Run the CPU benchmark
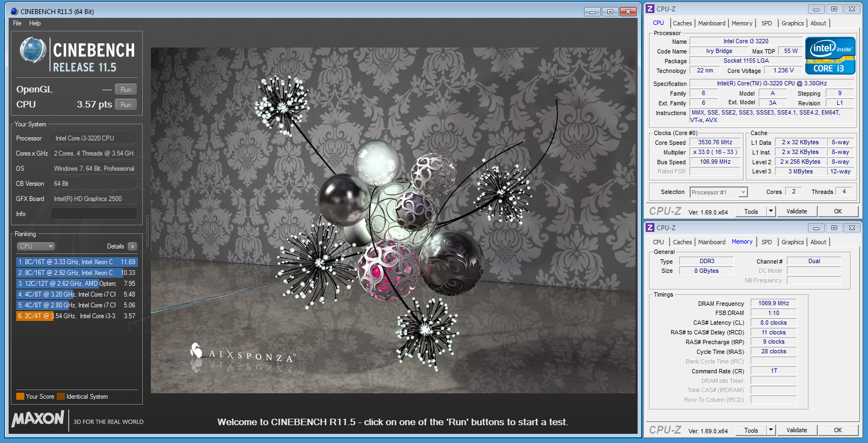Image resolution: width=868 pixels, height=443 pixels. 126,105
